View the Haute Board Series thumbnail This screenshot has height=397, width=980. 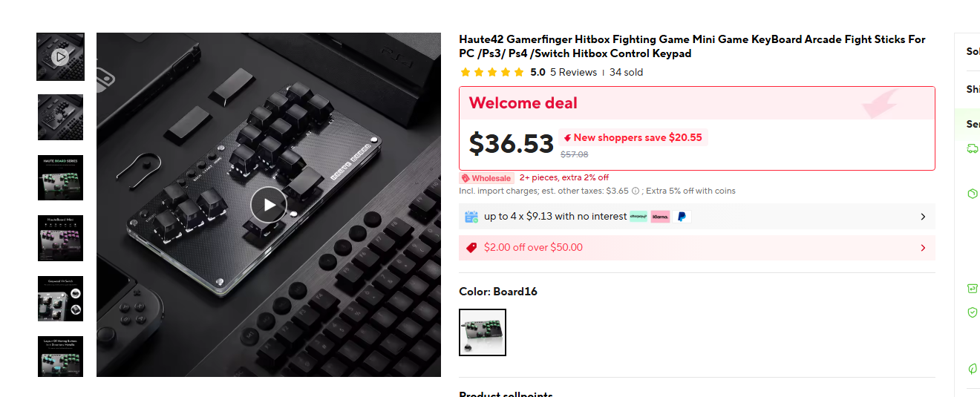(x=60, y=177)
